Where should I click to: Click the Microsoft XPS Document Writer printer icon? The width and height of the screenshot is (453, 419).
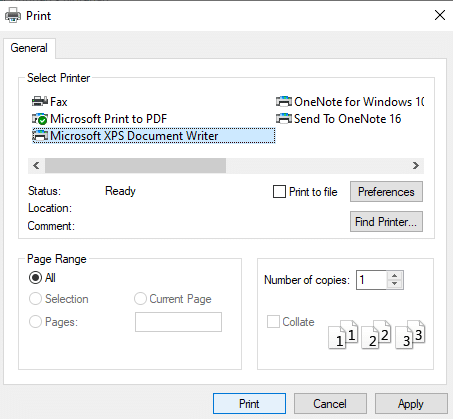tap(40, 136)
